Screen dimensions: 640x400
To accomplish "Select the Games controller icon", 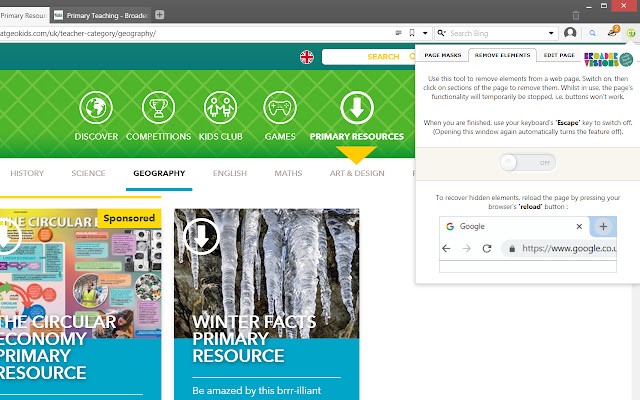I will coord(280,108).
